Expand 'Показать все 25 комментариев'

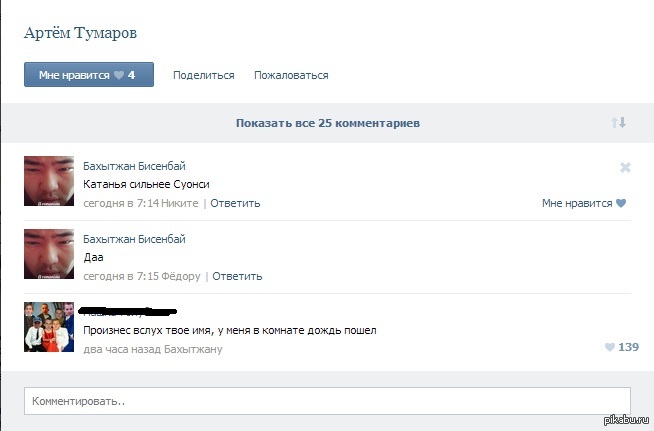[327, 123]
